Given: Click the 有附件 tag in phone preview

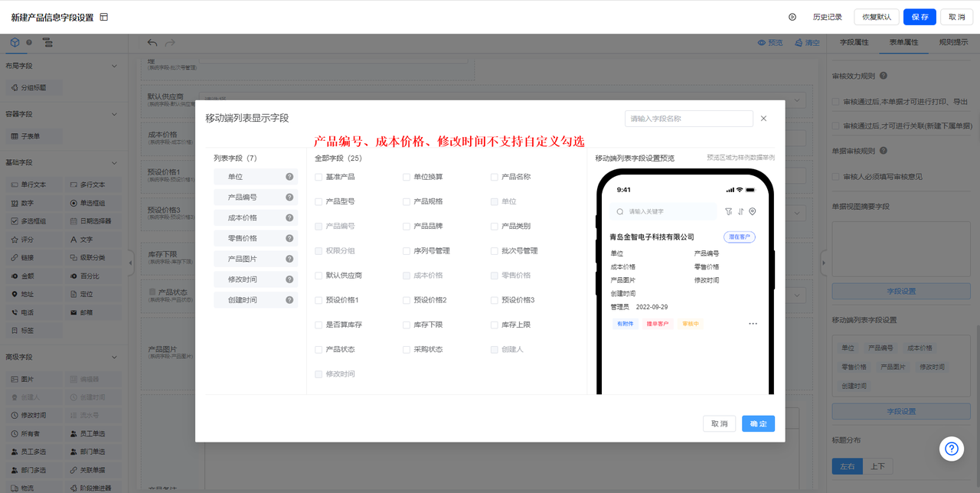Looking at the screenshot, I should (x=625, y=324).
